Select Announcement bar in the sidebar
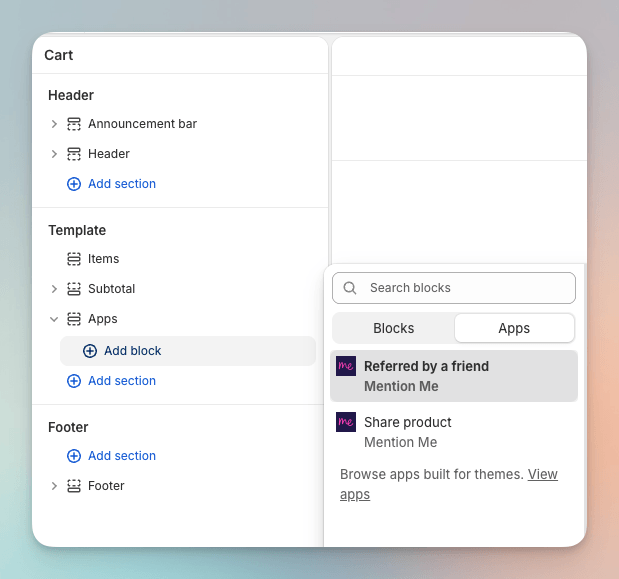Image resolution: width=619 pixels, height=579 pixels. [142, 124]
